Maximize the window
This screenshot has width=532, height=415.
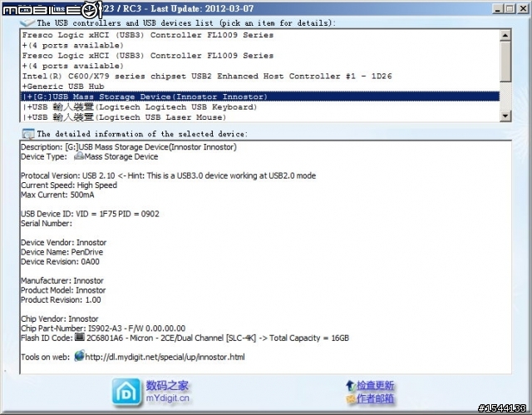[x=510, y=8]
